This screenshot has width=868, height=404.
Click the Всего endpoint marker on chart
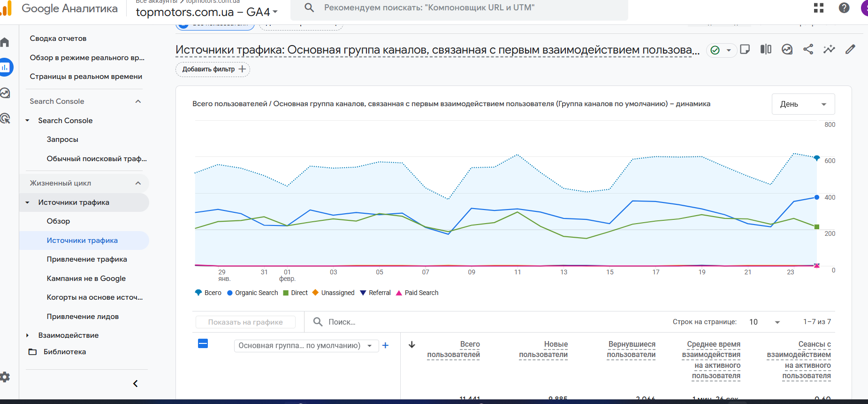click(x=817, y=158)
